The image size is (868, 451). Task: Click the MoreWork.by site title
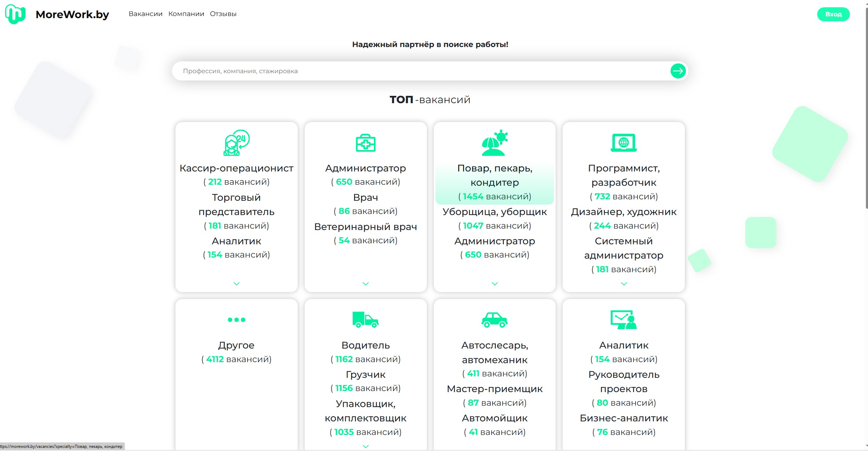coord(72,14)
